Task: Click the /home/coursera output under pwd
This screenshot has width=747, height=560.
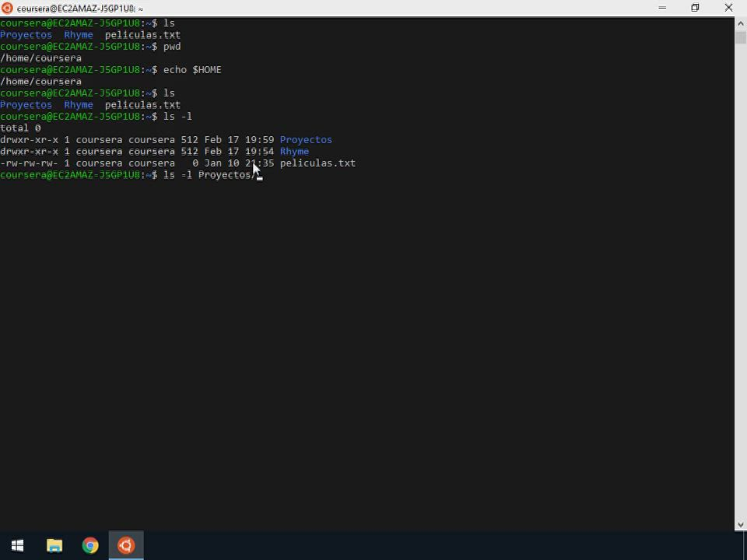Action: [x=41, y=58]
